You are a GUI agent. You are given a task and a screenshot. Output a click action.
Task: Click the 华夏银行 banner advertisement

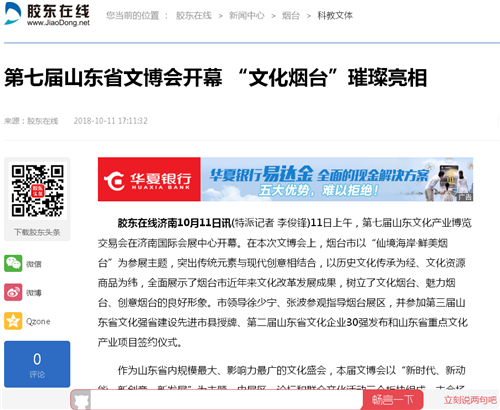click(285, 179)
